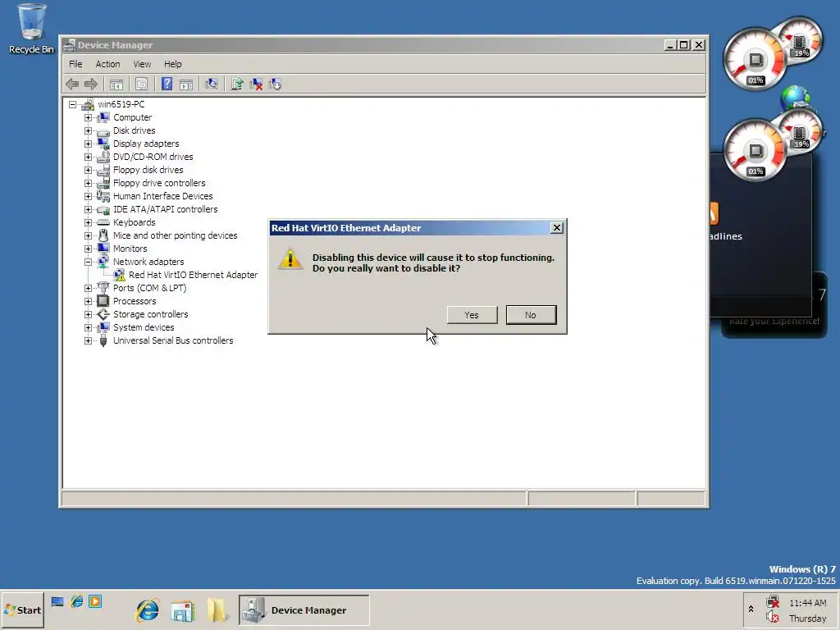Click the Back arrow in Device Manager toolbar
This screenshot has height=630, width=840.
pos(72,84)
